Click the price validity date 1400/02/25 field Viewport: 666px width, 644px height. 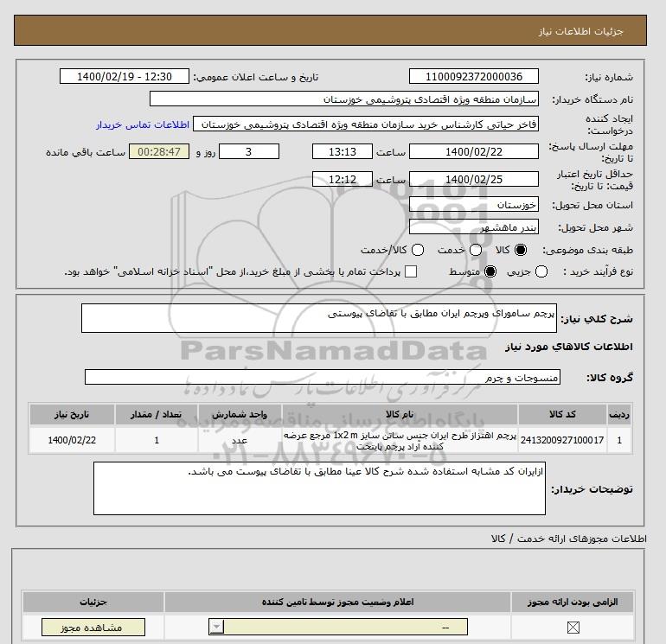(474, 179)
